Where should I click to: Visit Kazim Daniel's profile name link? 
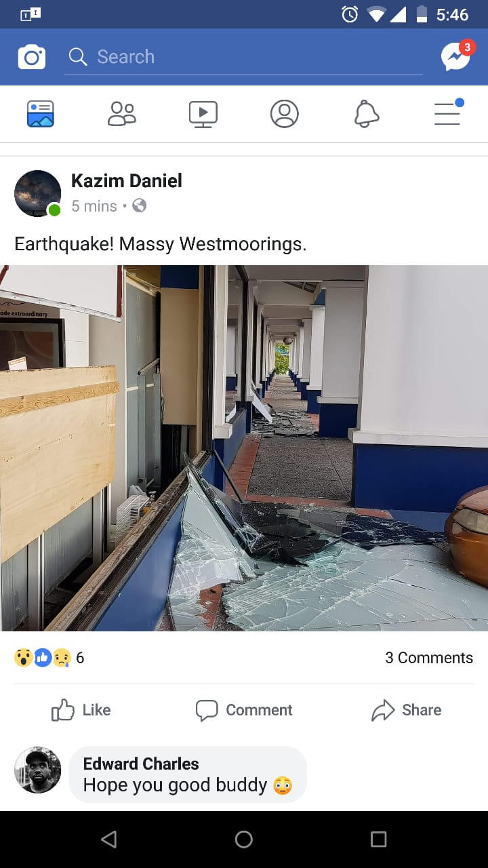pos(127,181)
